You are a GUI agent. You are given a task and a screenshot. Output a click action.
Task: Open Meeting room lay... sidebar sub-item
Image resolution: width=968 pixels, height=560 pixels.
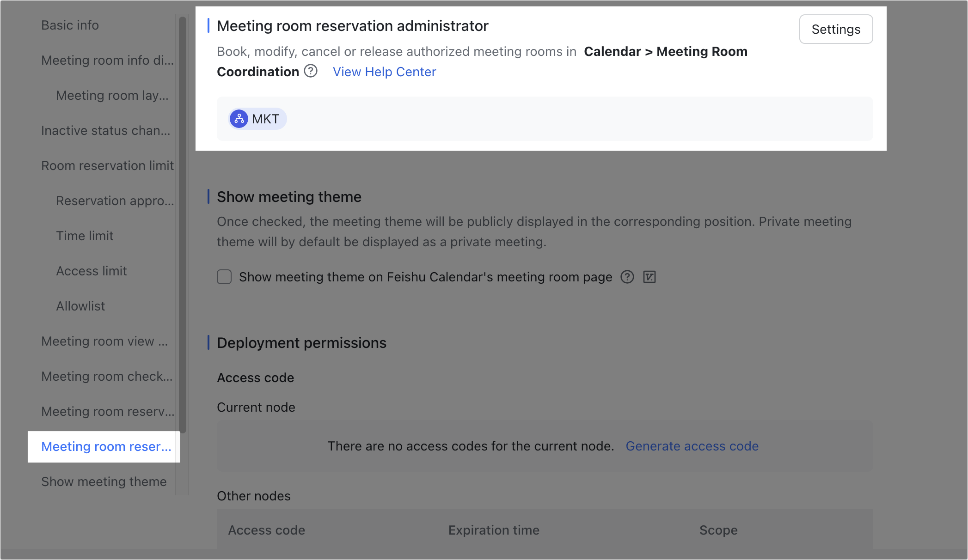(x=112, y=95)
